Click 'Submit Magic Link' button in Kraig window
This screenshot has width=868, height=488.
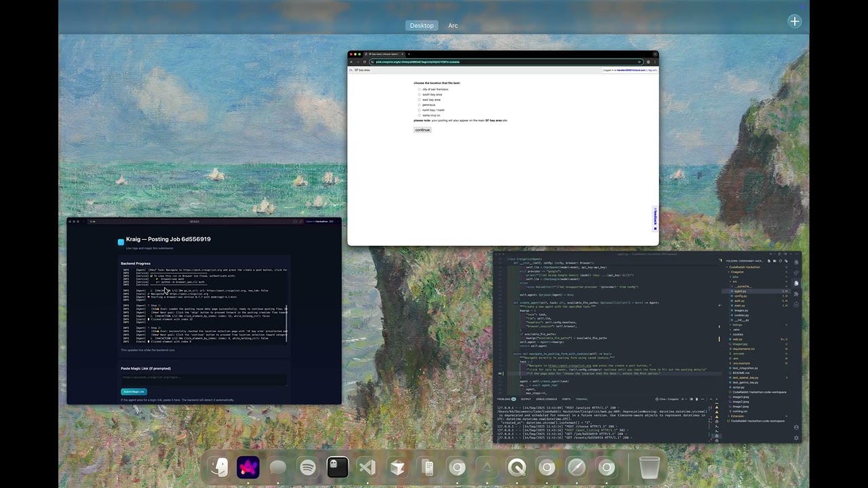(x=134, y=392)
